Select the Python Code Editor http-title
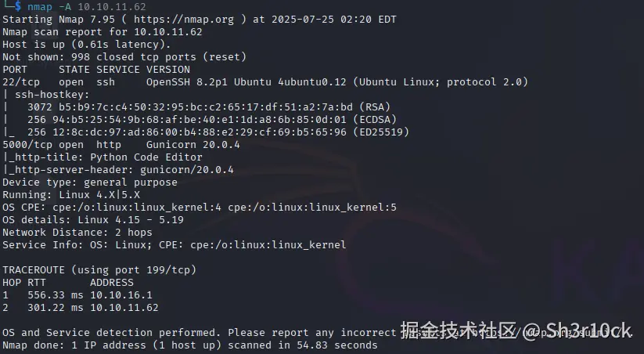 point(146,157)
